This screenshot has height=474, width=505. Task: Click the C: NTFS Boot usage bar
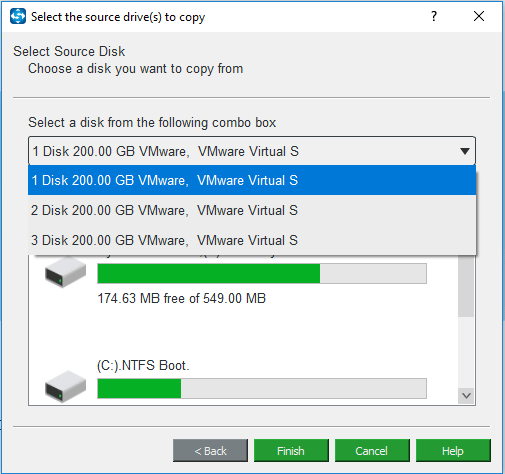262,388
